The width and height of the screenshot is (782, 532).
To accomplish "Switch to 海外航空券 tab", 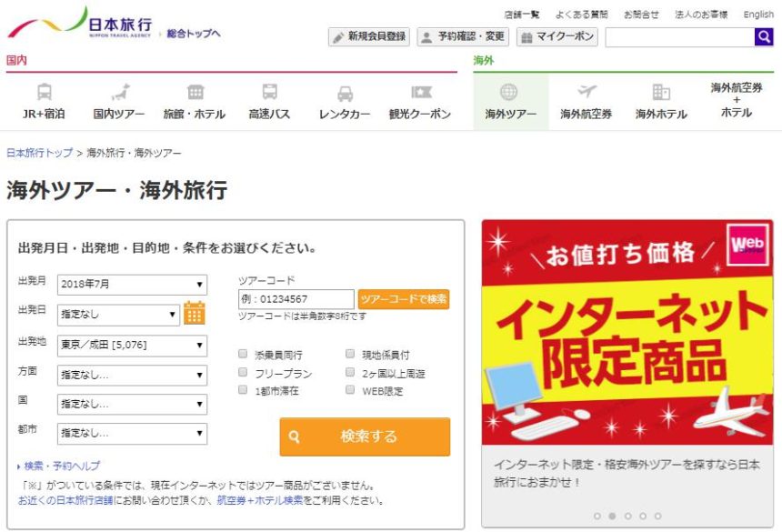I will point(586,102).
